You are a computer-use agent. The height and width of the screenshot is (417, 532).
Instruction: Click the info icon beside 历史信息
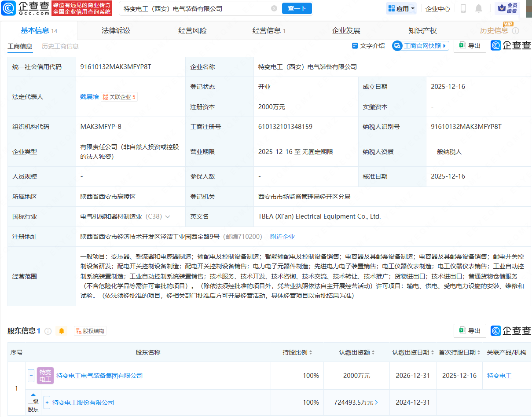[x=516, y=31]
